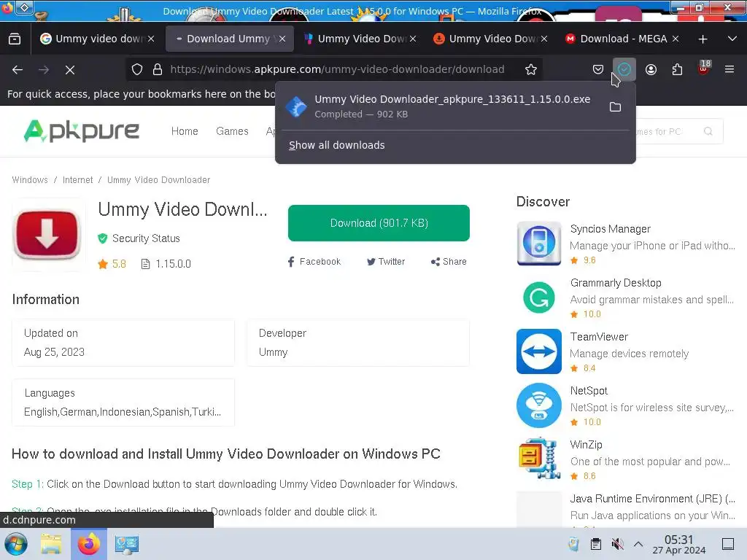The height and width of the screenshot is (560, 747).
Task: Open the WinZip app icon
Action: click(539, 459)
